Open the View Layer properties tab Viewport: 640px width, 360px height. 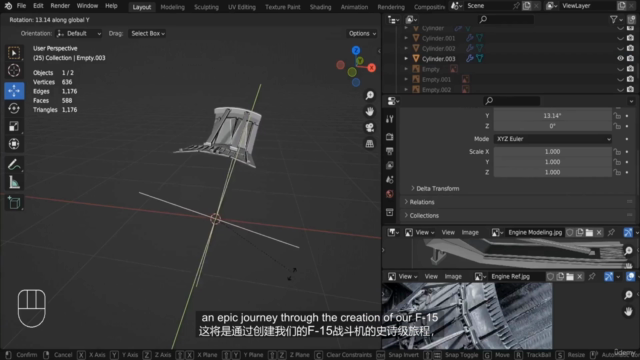390,165
